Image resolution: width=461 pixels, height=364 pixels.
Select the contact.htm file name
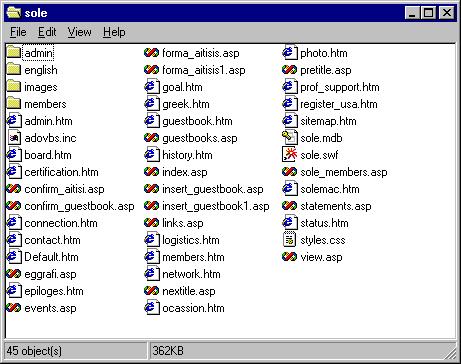52,240
